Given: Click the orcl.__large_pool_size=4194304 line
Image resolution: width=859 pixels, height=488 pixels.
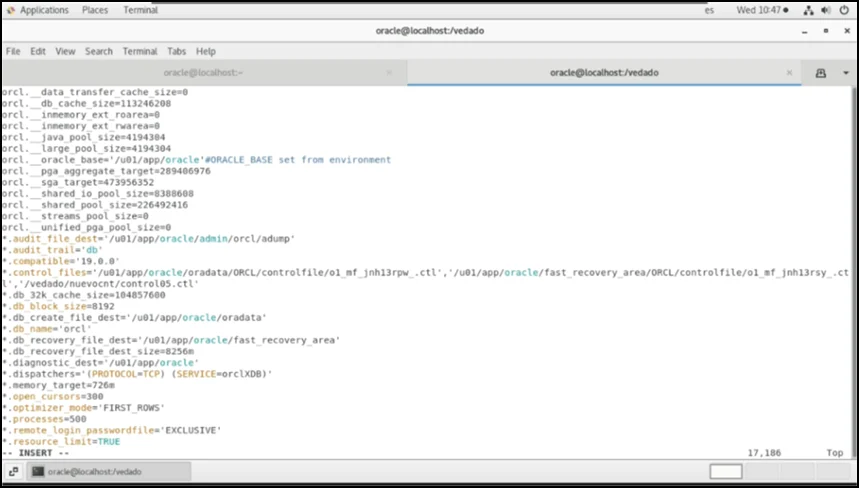Looking at the screenshot, I should pos(87,148).
